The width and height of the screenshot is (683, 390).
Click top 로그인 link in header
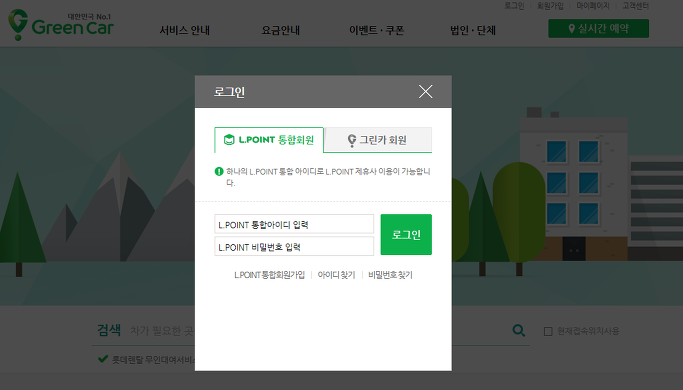[x=514, y=6]
